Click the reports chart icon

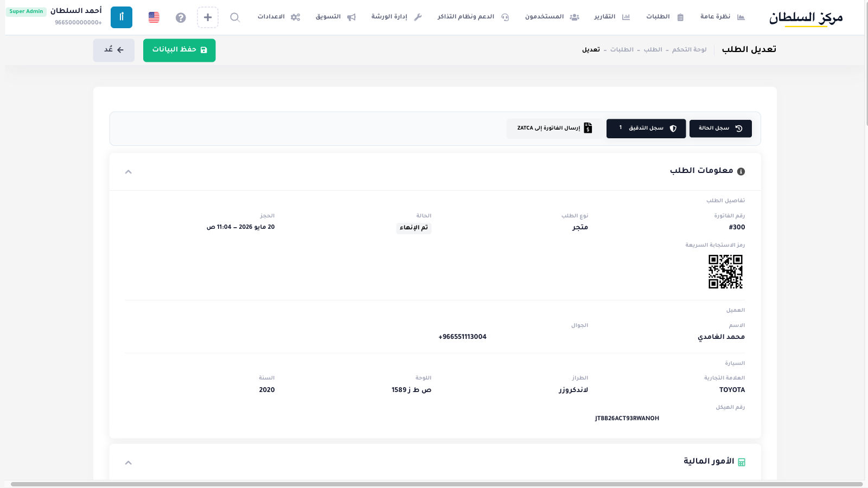[x=626, y=17]
